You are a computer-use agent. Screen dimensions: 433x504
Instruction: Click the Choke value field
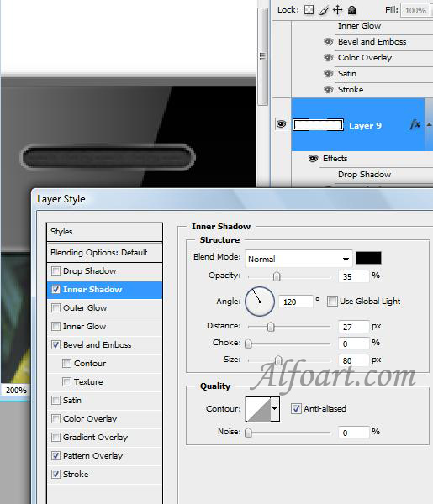click(353, 344)
